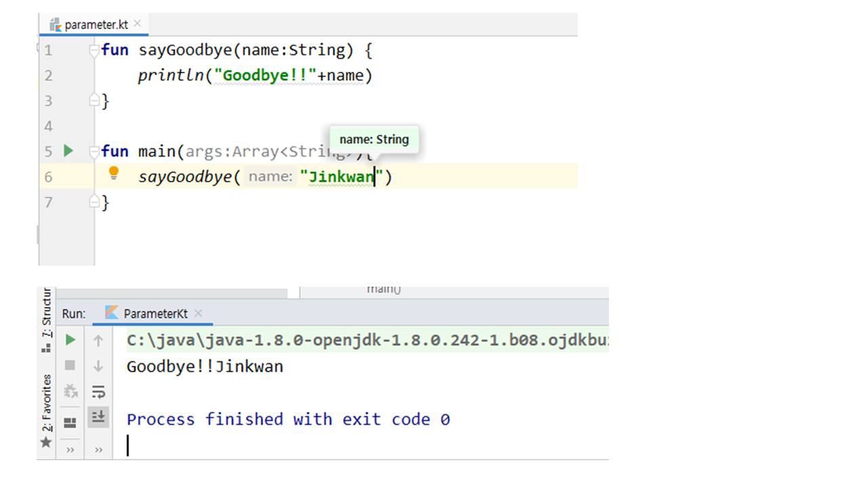
Task: Click the up arrow in the Run panel
Action: 98,340
